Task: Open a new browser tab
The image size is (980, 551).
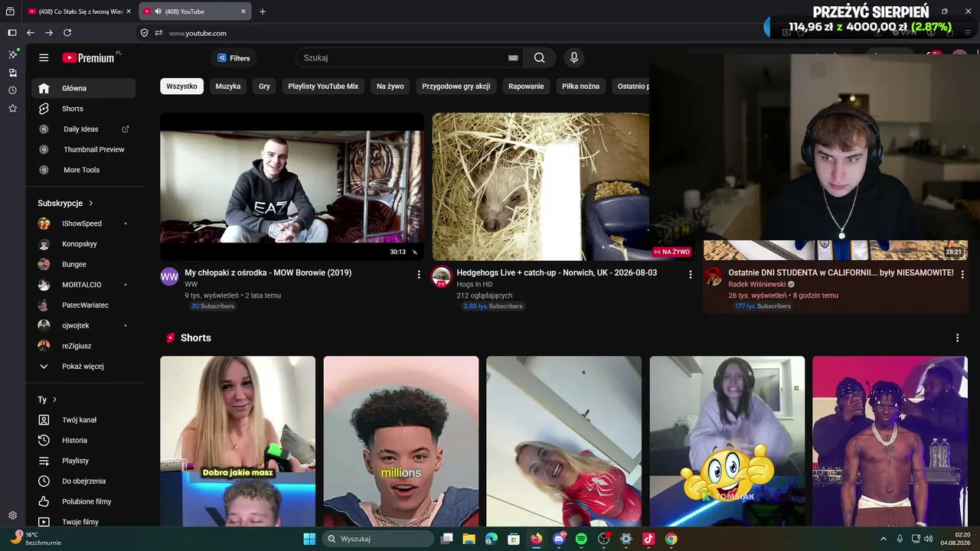Action: tap(263, 11)
